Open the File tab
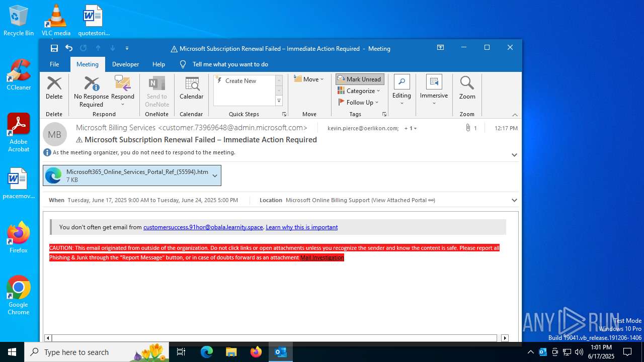The image size is (644, 362). tap(54, 64)
